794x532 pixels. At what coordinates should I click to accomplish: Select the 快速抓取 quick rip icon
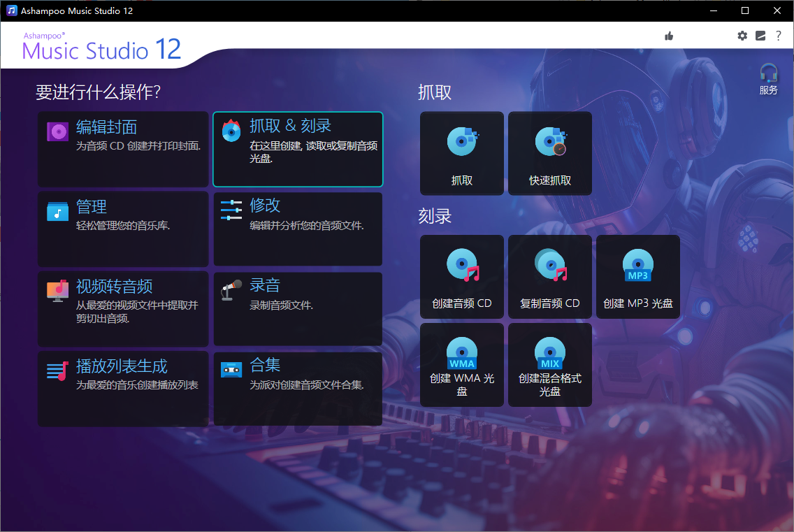click(x=549, y=143)
